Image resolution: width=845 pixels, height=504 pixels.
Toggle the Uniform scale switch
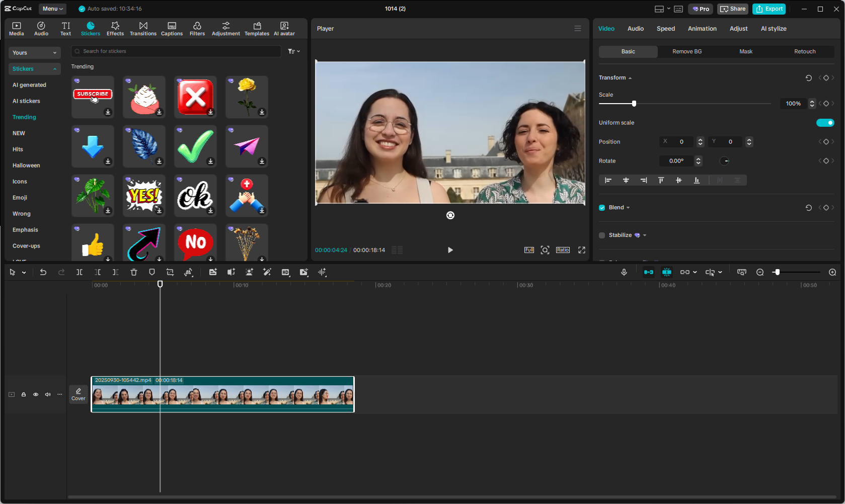point(825,123)
